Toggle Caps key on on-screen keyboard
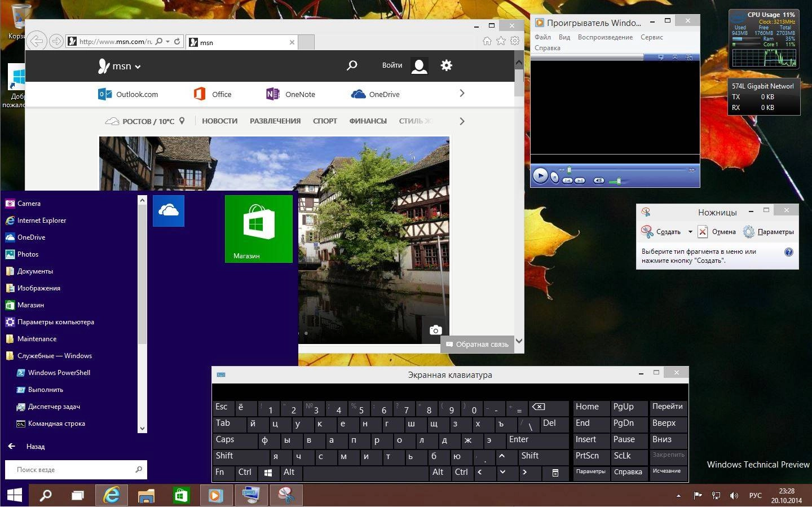This screenshot has height=507, width=812. (235, 440)
